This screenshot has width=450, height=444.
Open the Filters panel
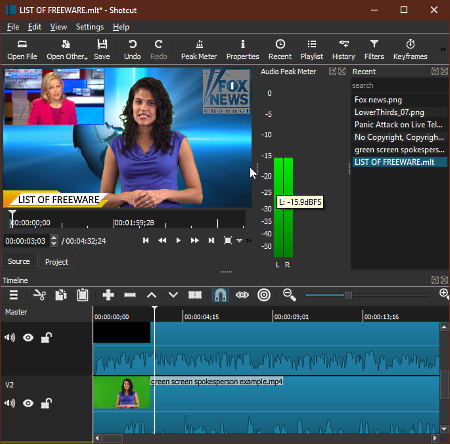point(374,50)
